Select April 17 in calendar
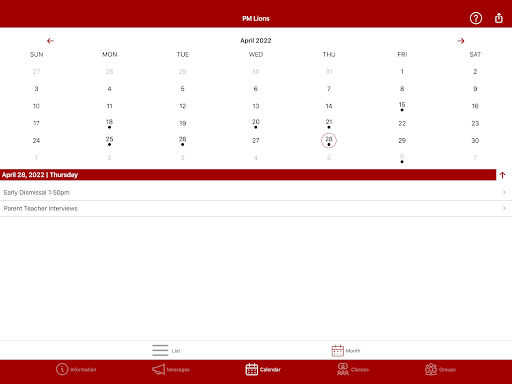The height and width of the screenshot is (384, 512). pyautogui.click(x=36, y=123)
